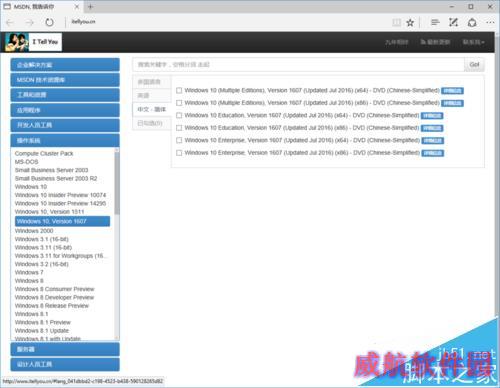Select Windows 10, Version 1607

tap(62, 221)
